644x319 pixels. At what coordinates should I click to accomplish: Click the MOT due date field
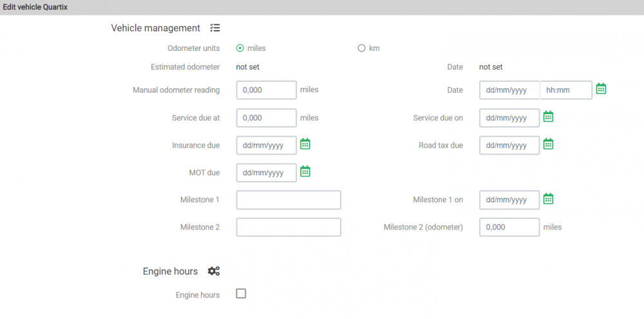click(x=267, y=173)
